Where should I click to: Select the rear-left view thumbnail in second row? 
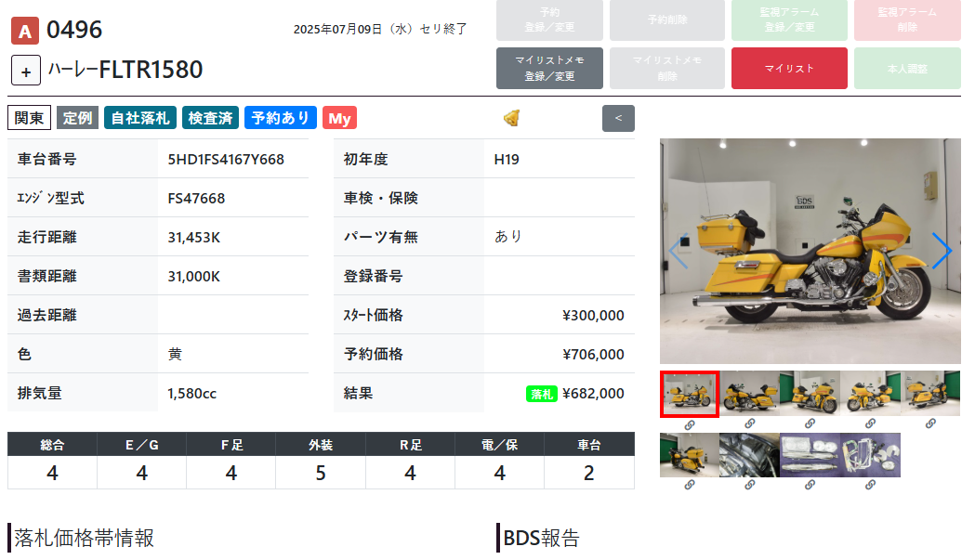pos(690,455)
